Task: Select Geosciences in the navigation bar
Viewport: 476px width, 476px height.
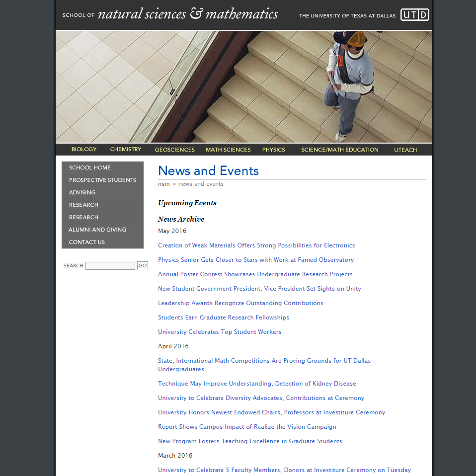Action: tap(174, 150)
